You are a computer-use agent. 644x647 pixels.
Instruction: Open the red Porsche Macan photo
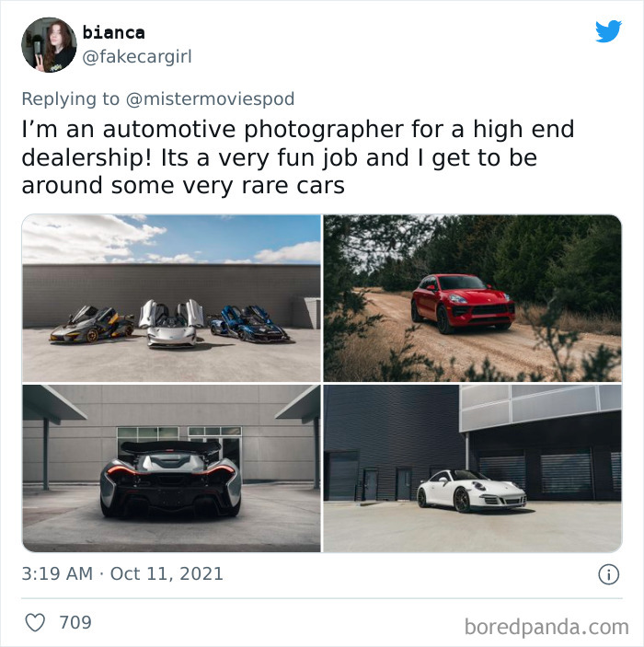tap(472, 298)
